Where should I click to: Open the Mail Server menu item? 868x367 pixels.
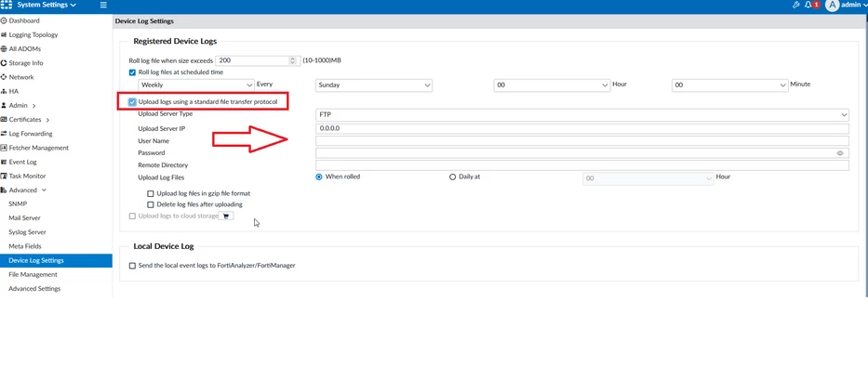click(x=25, y=218)
